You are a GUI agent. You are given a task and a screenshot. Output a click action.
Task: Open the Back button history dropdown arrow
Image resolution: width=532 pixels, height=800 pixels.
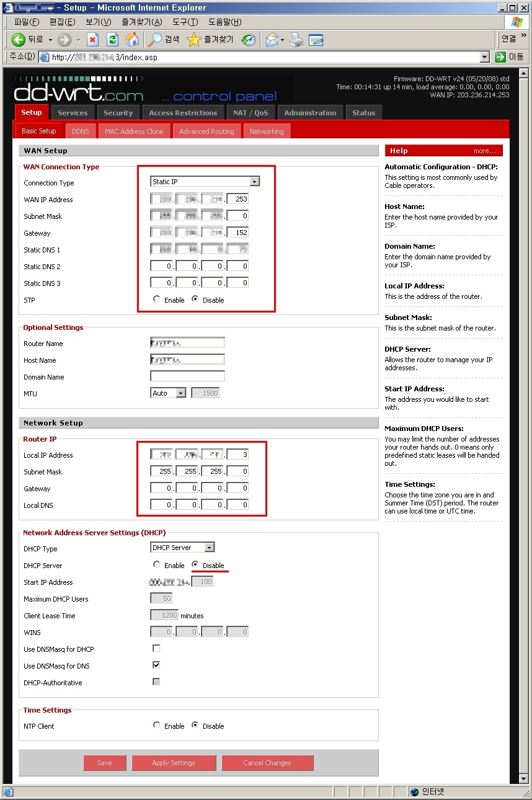point(51,40)
